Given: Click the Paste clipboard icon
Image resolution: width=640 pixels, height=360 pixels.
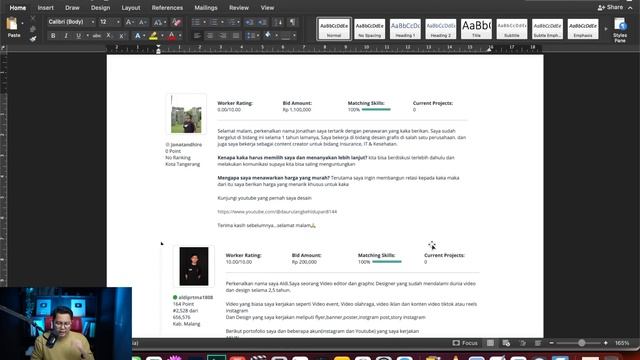Looking at the screenshot, I should coord(12,24).
